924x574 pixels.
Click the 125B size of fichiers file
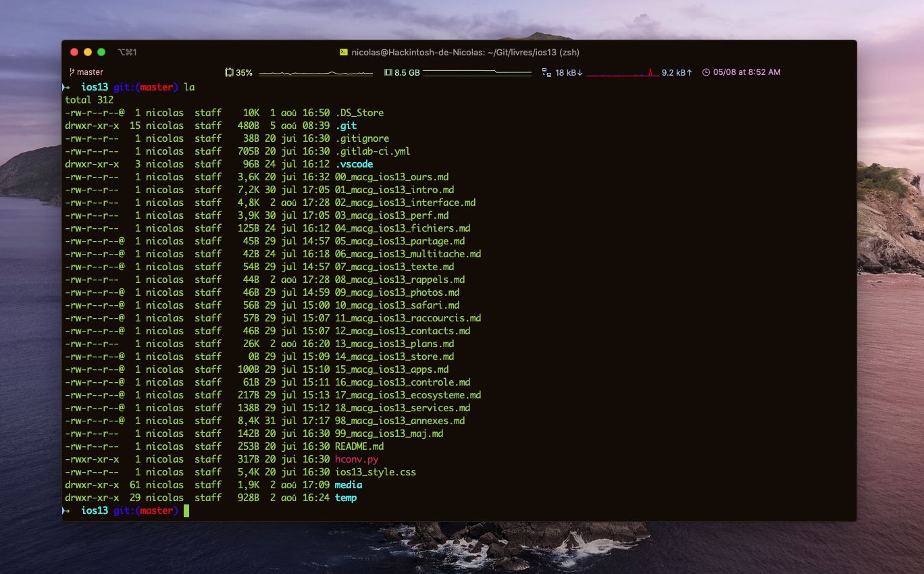click(249, 228)
